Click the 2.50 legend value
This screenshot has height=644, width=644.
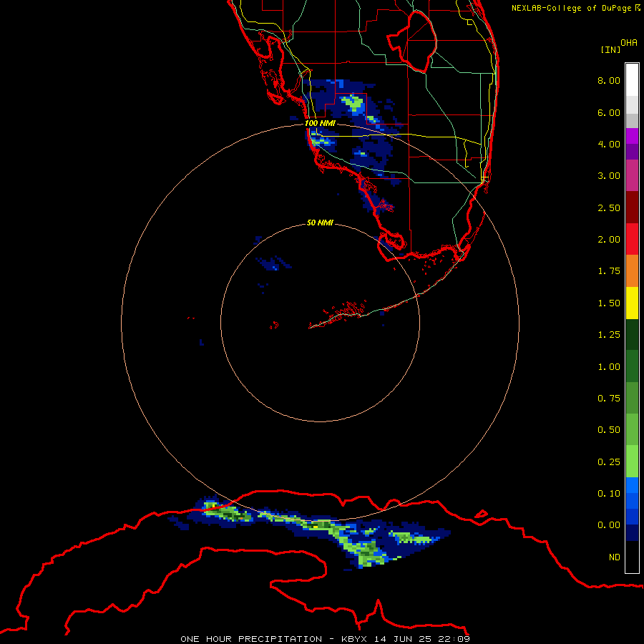(609, 208)
